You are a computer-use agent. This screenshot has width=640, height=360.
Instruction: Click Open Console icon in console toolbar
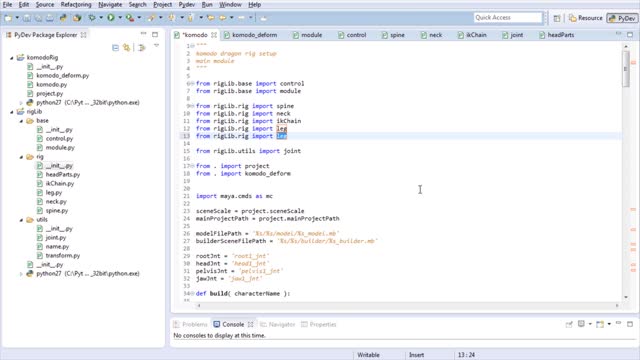pyautogui.click(x=600, y=324)
